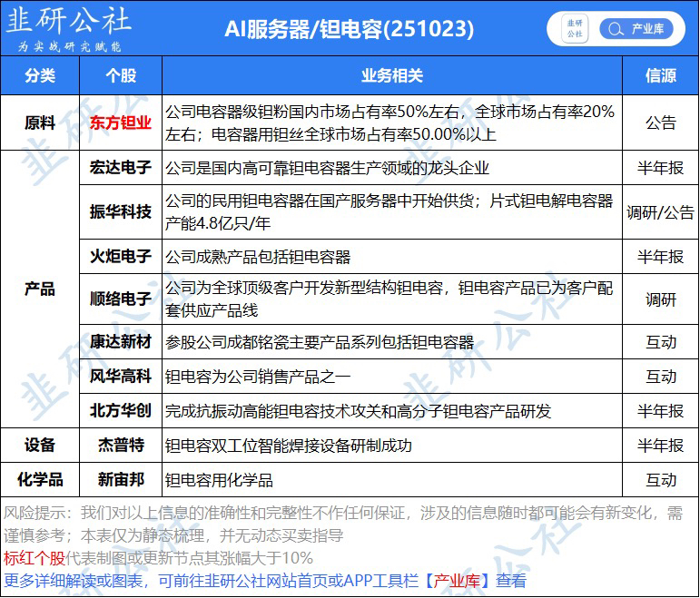Screen dimensions: 700x598
Task: Open the 产业库 button
Action: coord(636,29)
